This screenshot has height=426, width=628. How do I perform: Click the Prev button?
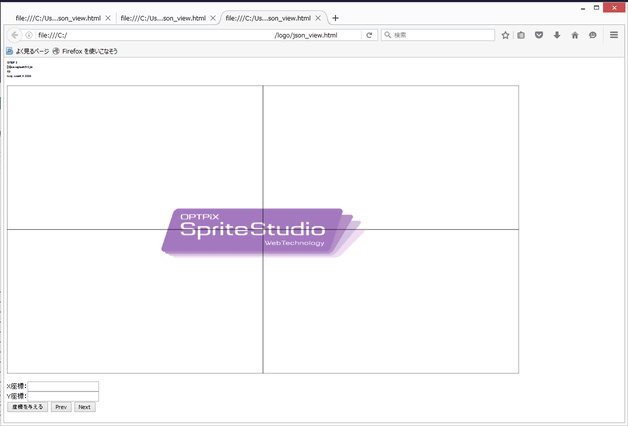pos(61,407)
